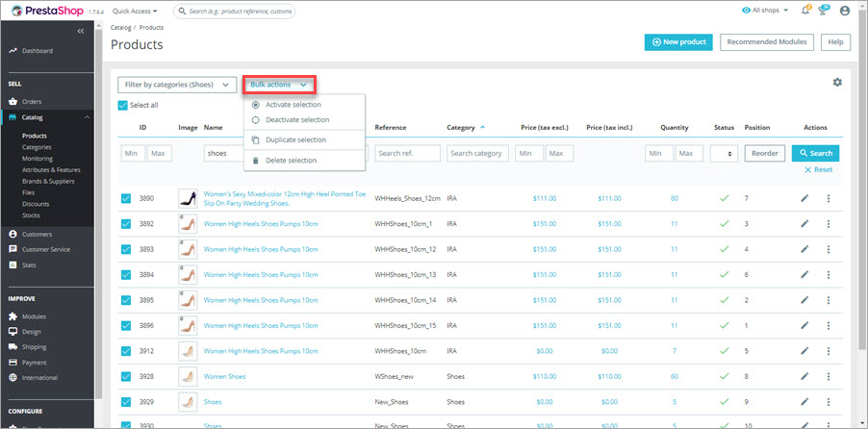The height and width of the screenshot is (429, 868).
Task: Open more actions menu for product 3893
Action: coord(829,249)
